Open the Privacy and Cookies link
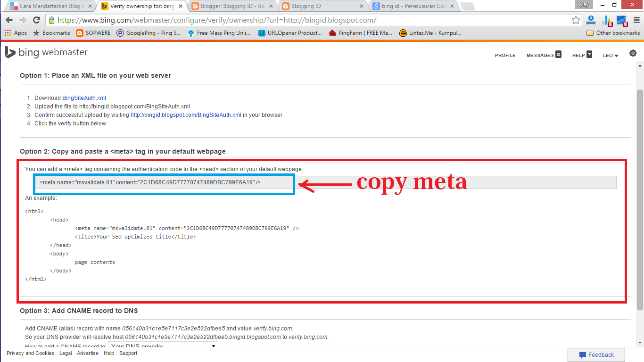The width and height of the screenshot is (644, 362). point(30,353)
